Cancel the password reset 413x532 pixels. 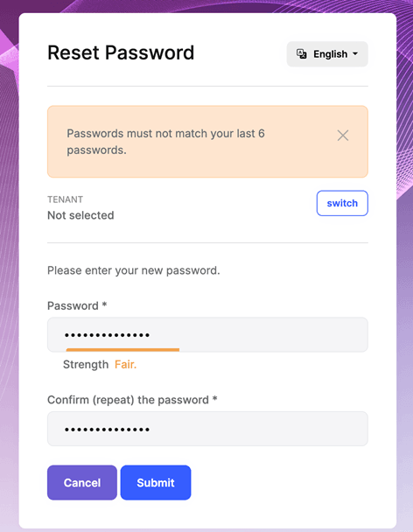tap(81, 482)
